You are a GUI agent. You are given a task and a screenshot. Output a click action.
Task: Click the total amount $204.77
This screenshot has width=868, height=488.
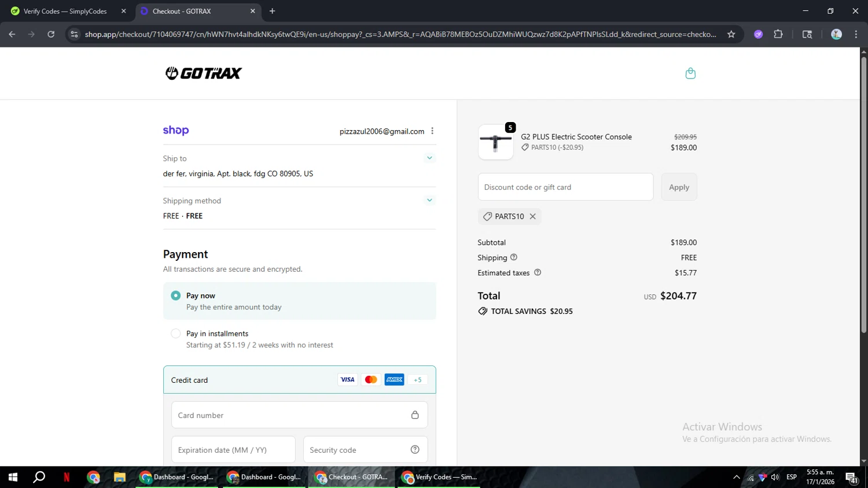[x=678, y=296]
